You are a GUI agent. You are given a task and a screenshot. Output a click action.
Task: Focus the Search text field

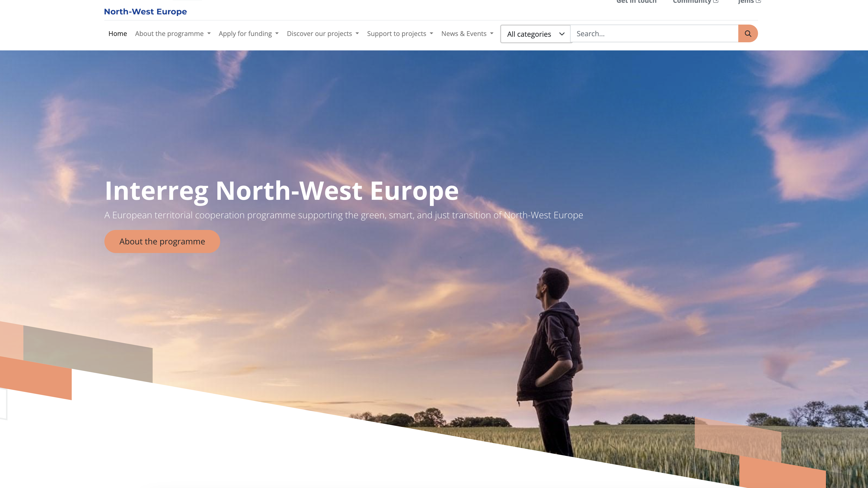[654, 34]
